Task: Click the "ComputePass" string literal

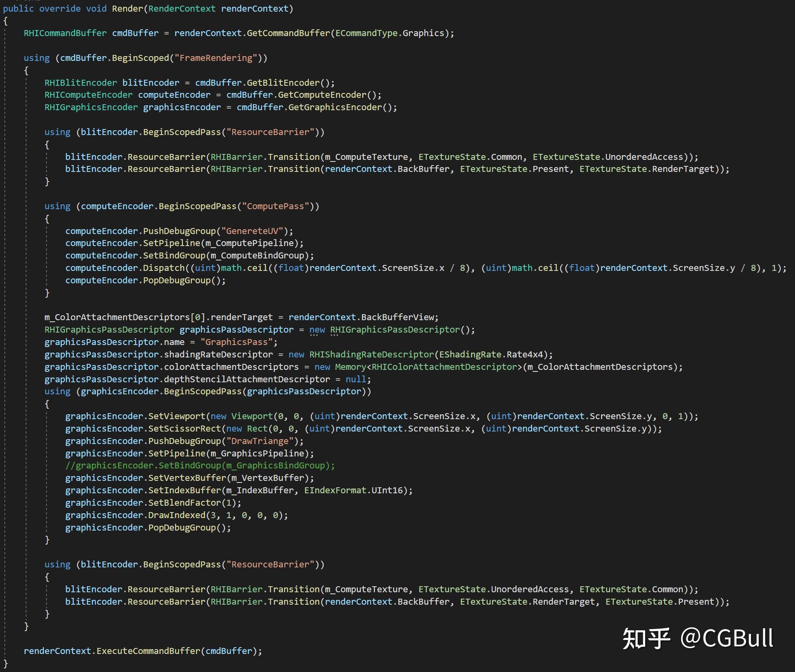Action: [x=275, y=206]
